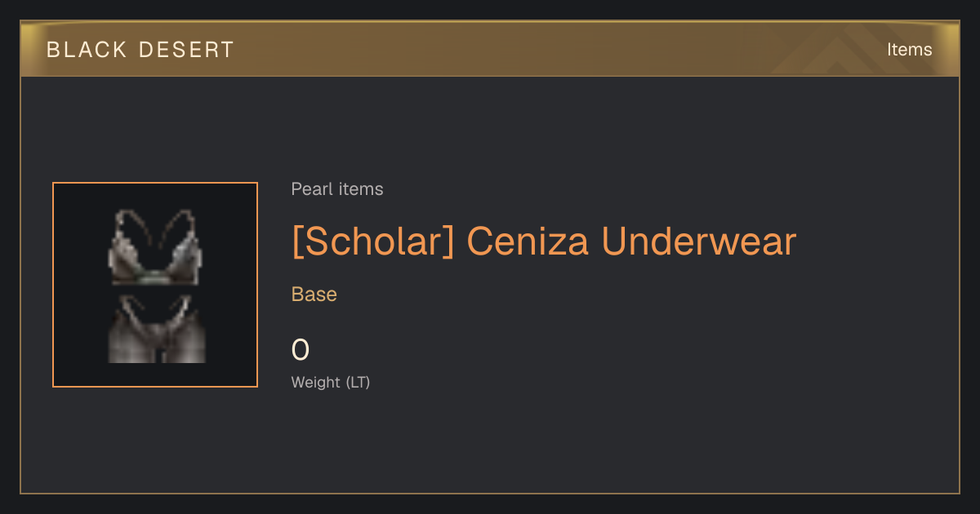Image resolution: width=980 pixels, height=514 pixels.
Task: Click the (LT) unit text
Action: pyautogui.click(x=358, y=382)
